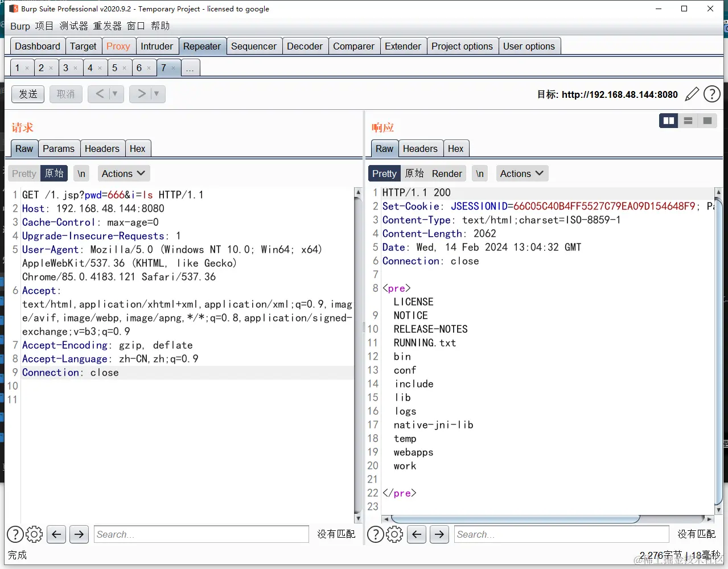This screenshot has height=569, width=728.
Task: Open response search settings gear
Action: tap(394, 534)
